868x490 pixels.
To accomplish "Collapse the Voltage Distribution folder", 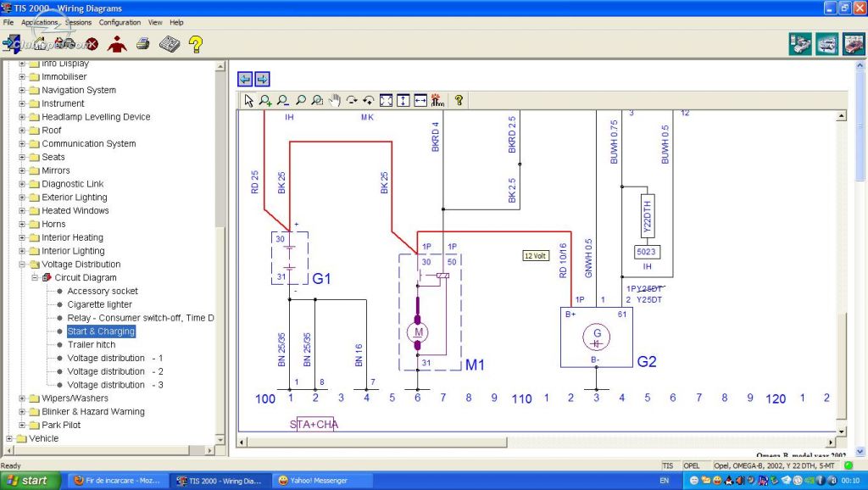I will [22, 264].
